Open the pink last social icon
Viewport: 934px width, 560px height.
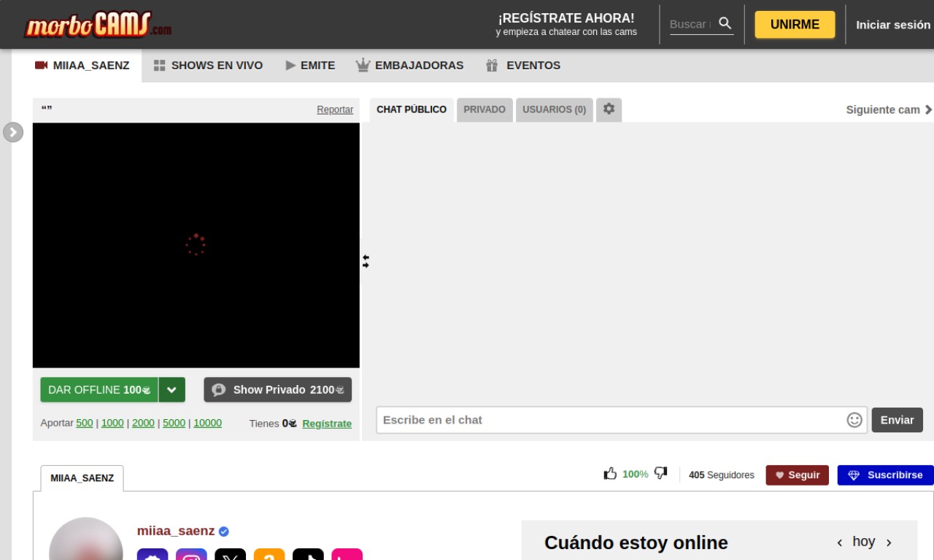[x=347, y=555]
